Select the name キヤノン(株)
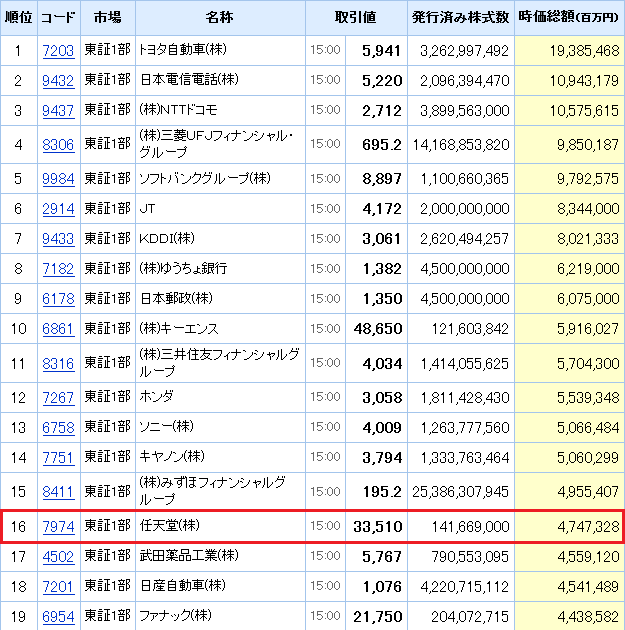625x630 pixels. [172, 456]
